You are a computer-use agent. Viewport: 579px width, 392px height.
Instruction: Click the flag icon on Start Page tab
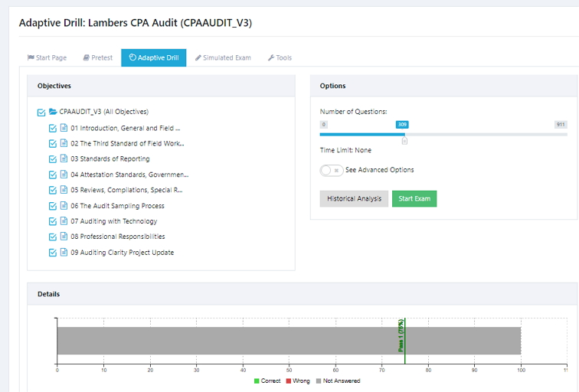point(31,57)
